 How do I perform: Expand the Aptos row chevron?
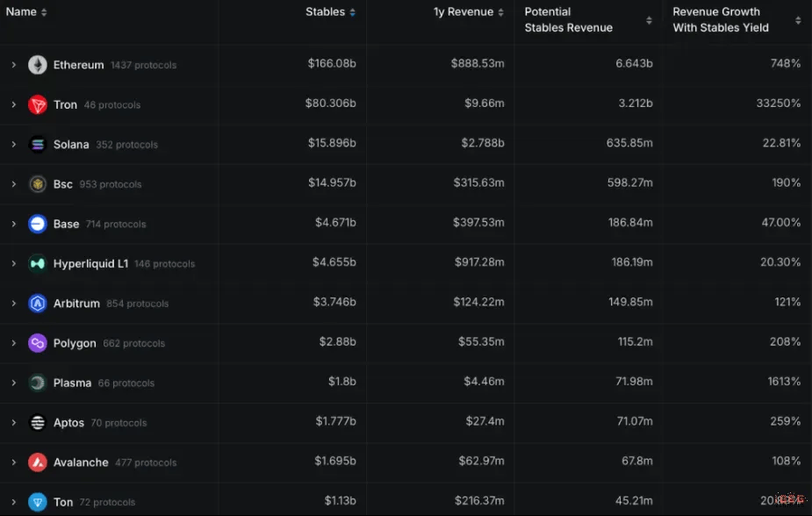13,423
